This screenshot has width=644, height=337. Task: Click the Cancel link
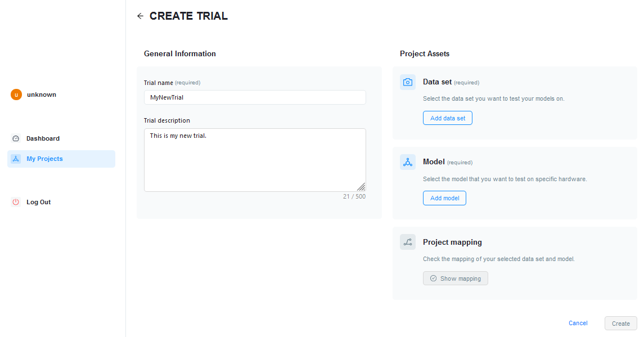pos(578,323)
